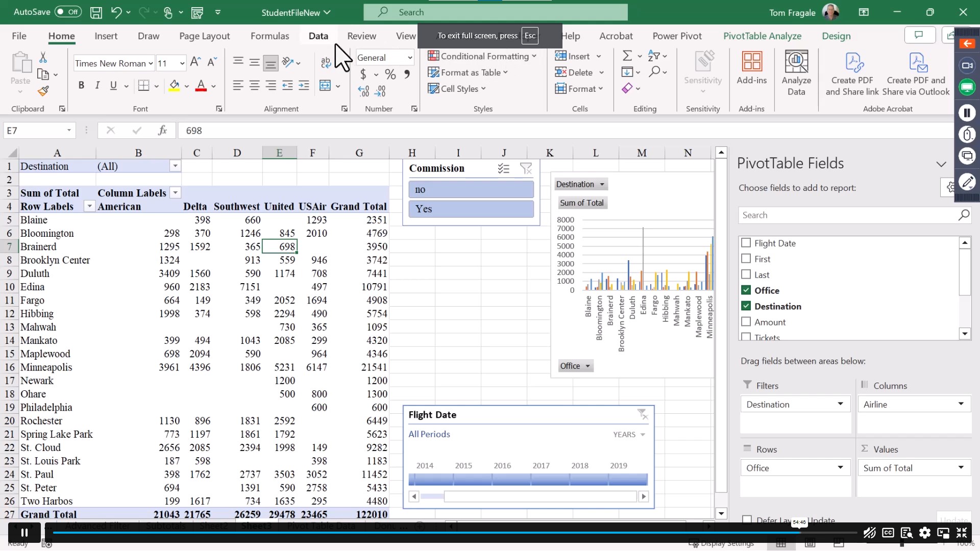This screenshot has height=551, width=980.
Task: Toggle the Office field checkbox
Action: [746, 290]
